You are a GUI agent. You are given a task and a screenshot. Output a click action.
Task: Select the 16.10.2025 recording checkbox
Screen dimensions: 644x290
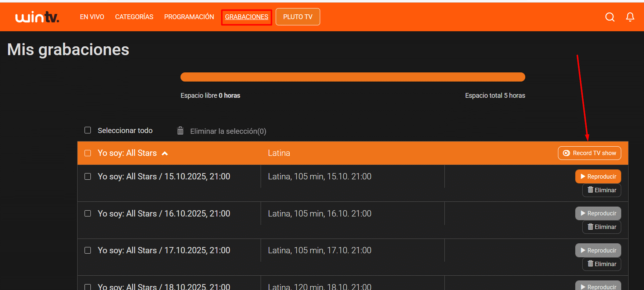click(x=88, y=214)
